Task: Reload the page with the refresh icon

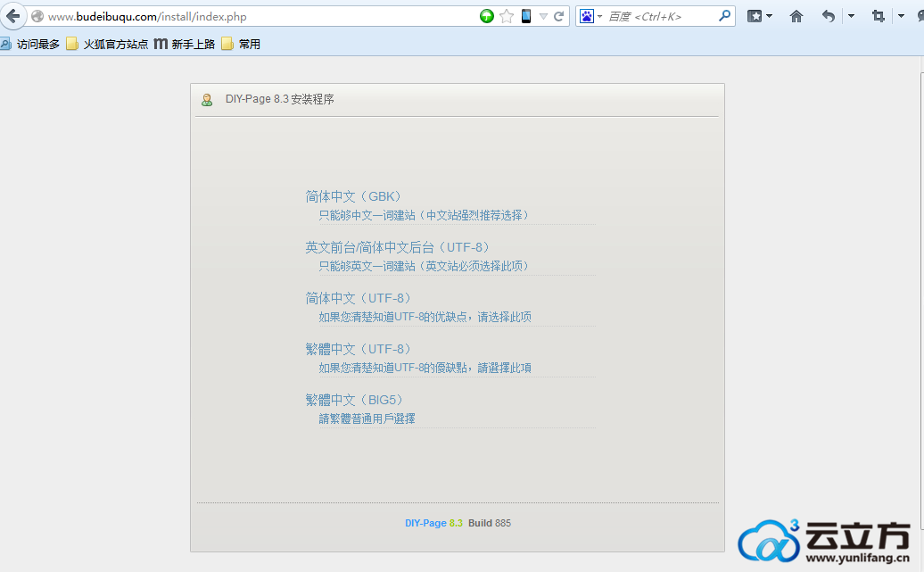Action: click(x=558, y=17)
